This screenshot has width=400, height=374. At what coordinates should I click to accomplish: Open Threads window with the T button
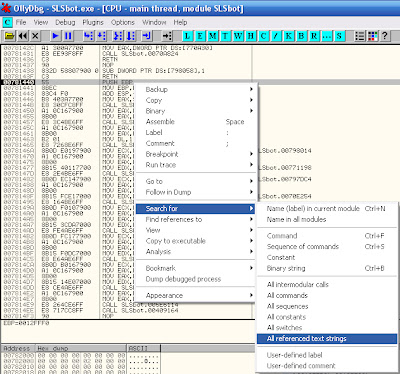pos(225,36)
